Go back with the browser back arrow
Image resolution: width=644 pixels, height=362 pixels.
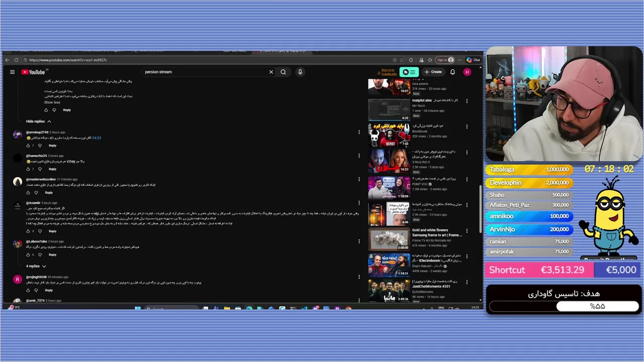(x=7, y=60)
